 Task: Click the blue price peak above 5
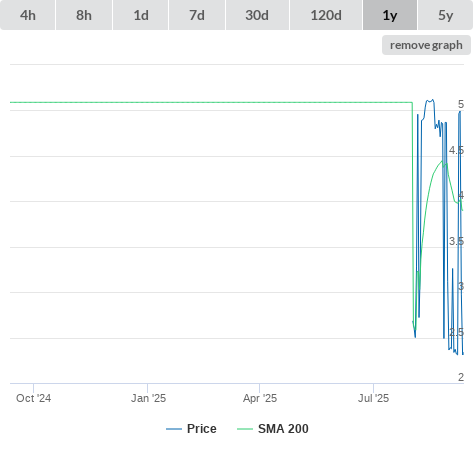click(x=430, y=101)
